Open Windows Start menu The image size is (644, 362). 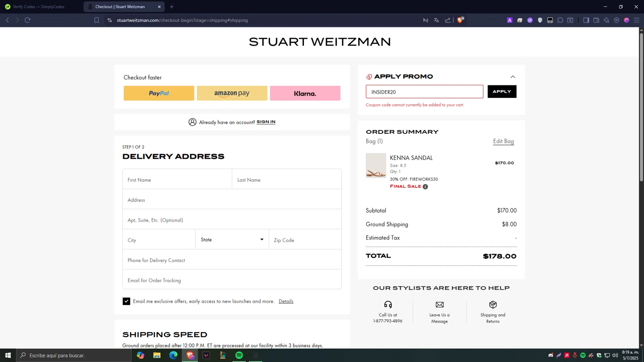click(8, 355)
